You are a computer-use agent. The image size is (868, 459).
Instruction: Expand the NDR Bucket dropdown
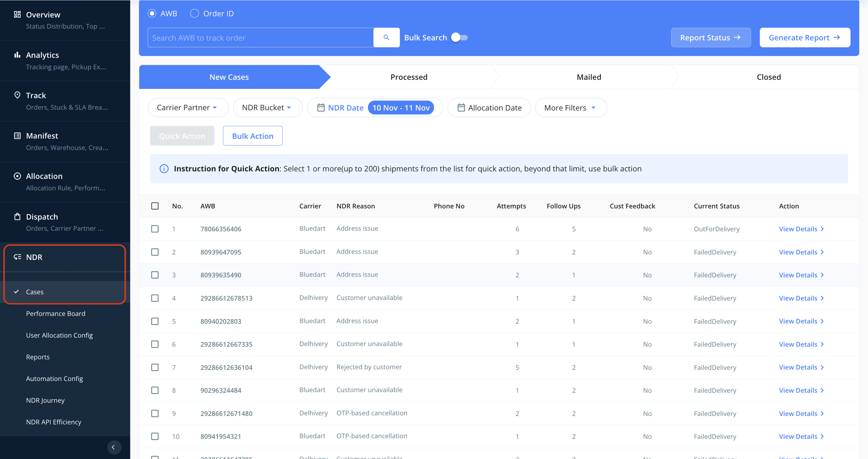(x=267, y=108)
